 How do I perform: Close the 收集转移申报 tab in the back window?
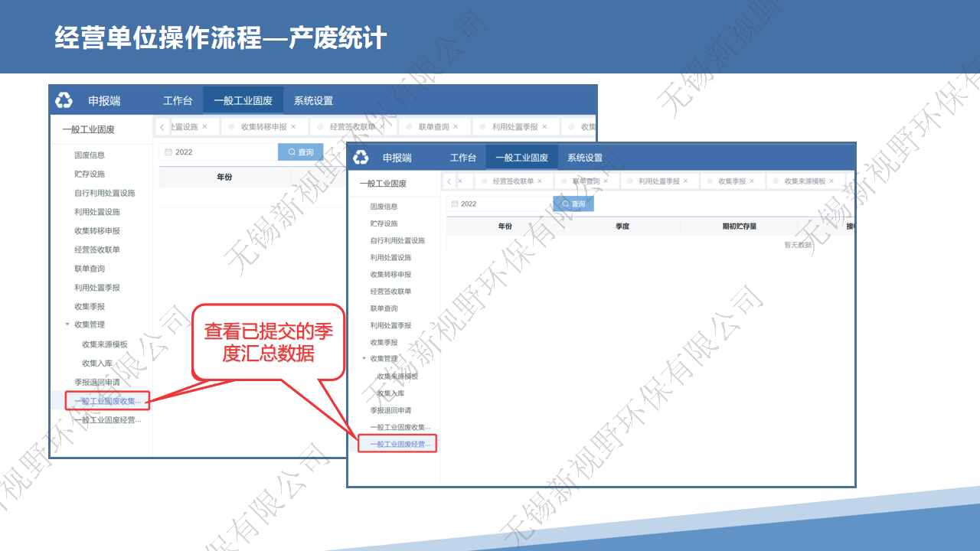click(x=293, y=127)
